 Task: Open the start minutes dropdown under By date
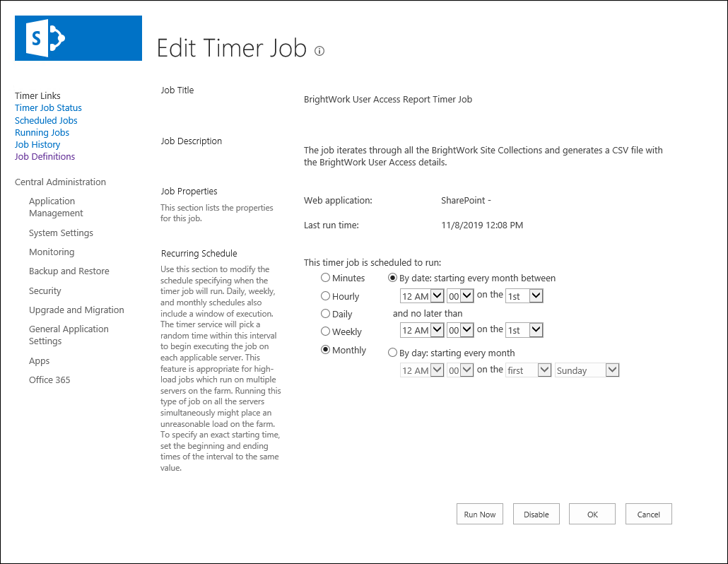[x=460, y=295]
